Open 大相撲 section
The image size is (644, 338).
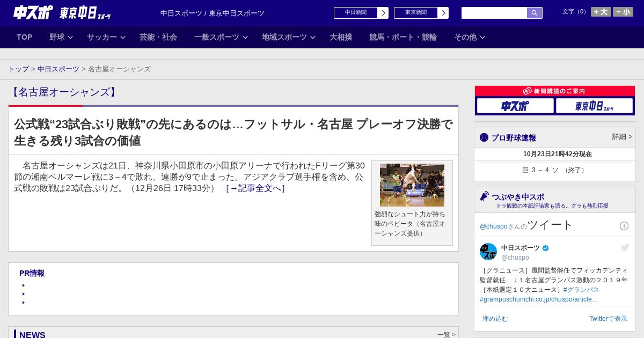click(x=341, y=37)
